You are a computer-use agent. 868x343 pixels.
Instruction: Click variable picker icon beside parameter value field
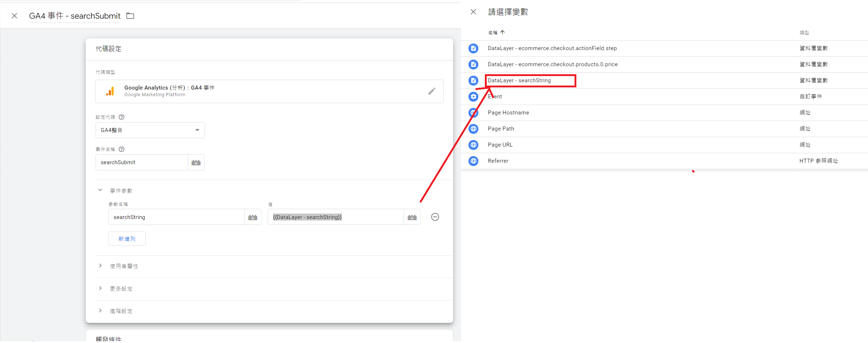[412, 217]
